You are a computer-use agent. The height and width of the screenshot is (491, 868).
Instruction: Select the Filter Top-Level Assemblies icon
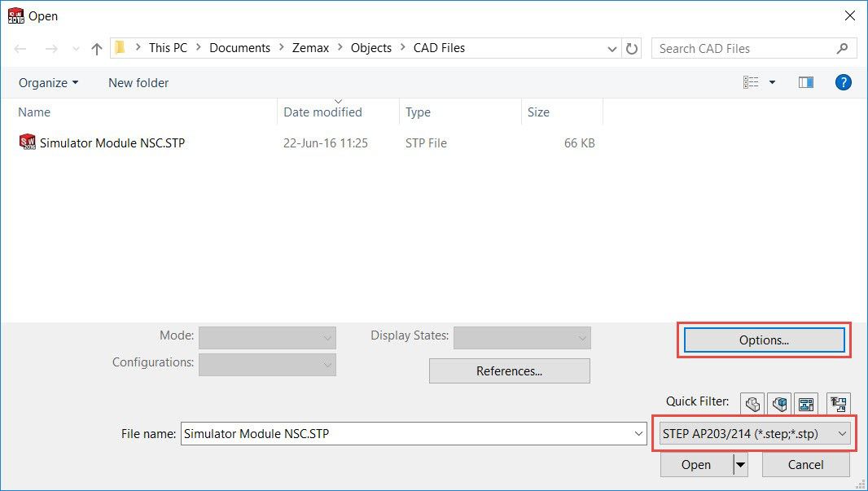click(838, 403)
